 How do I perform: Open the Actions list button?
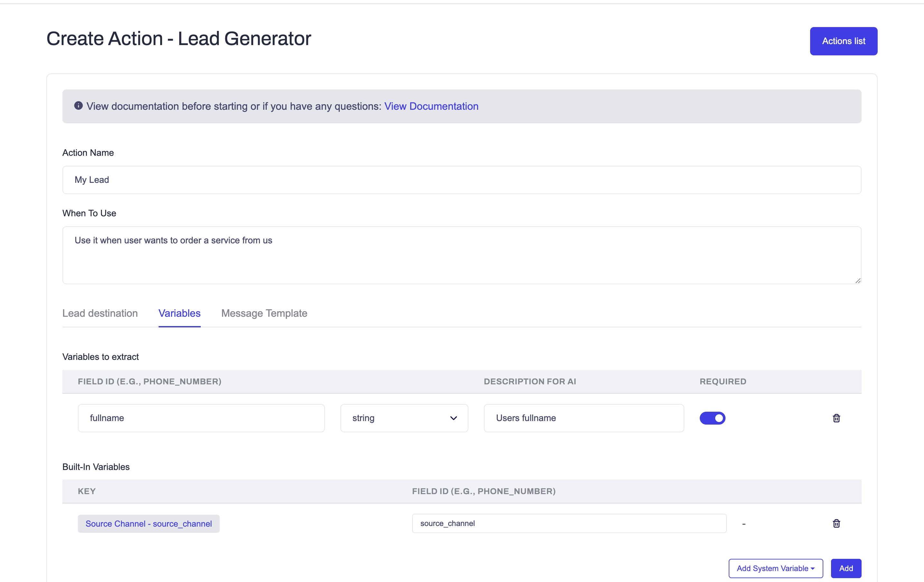(844, 41)
